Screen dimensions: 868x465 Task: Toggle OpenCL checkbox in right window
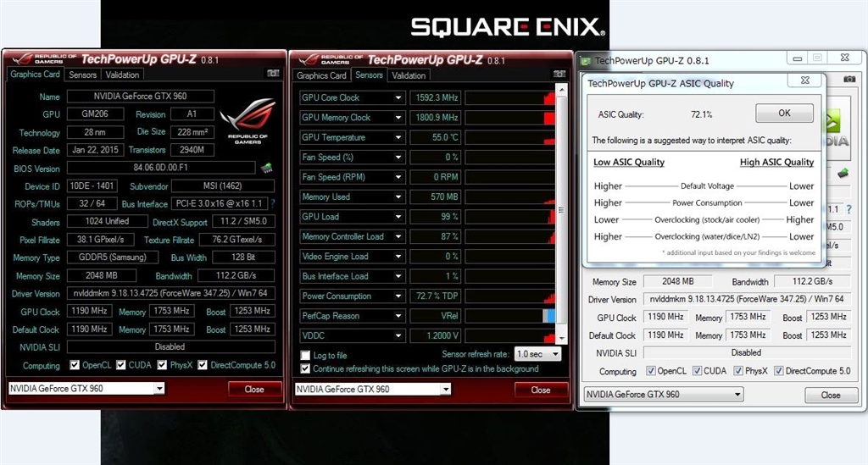[x=651, y=370]
